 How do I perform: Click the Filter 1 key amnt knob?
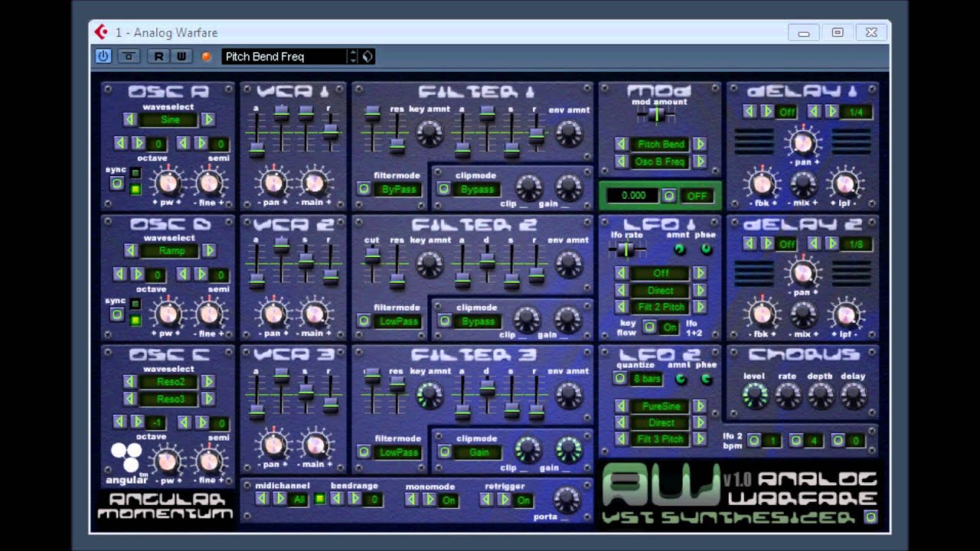point(430,135)
